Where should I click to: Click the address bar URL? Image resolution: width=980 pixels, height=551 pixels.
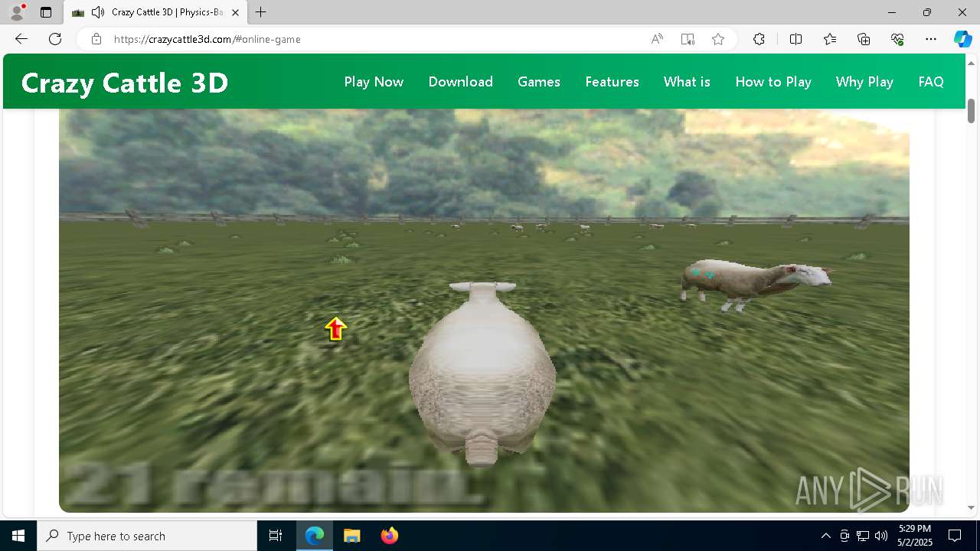(207, 39)
